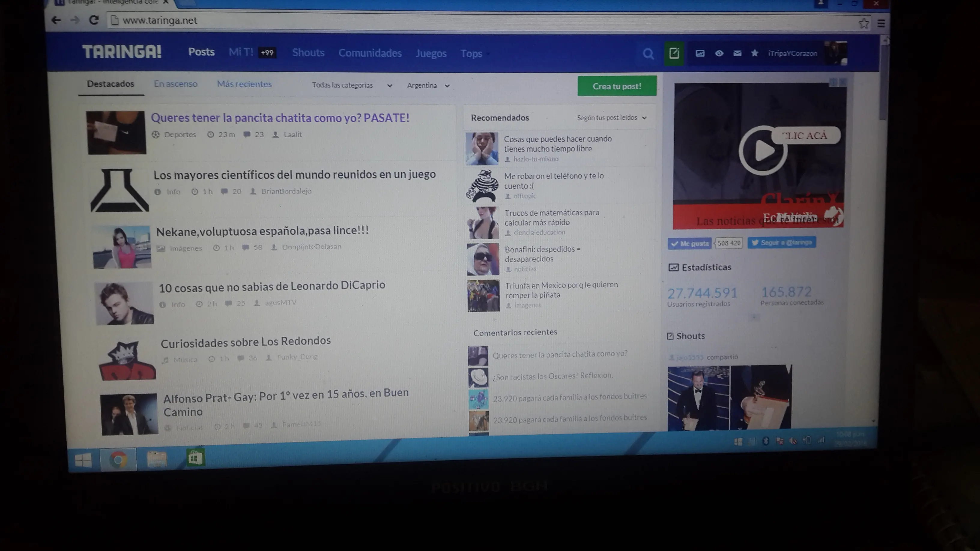Open Comunidades in the navigation
The height and width of the screenshot is (551, 980).
370,53
